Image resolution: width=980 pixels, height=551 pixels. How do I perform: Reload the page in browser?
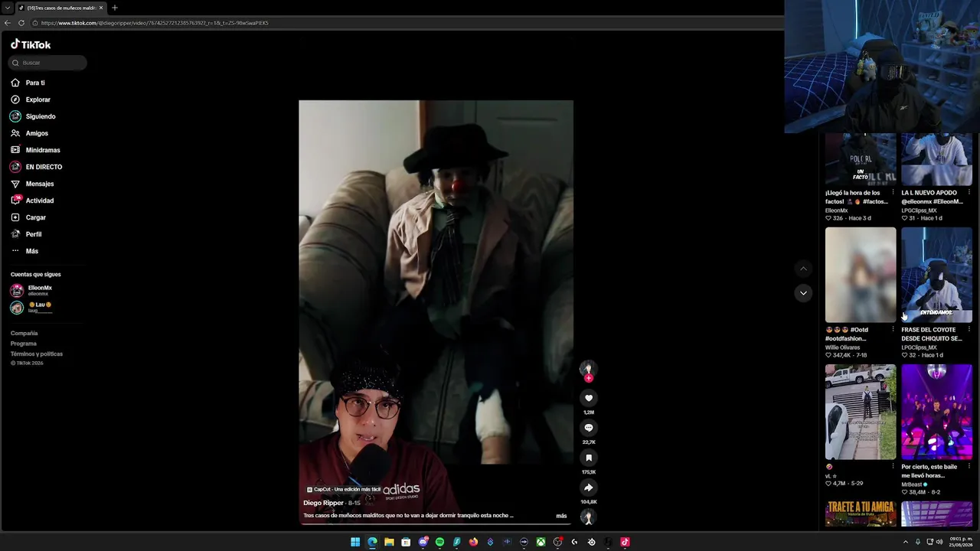(21, 23)
